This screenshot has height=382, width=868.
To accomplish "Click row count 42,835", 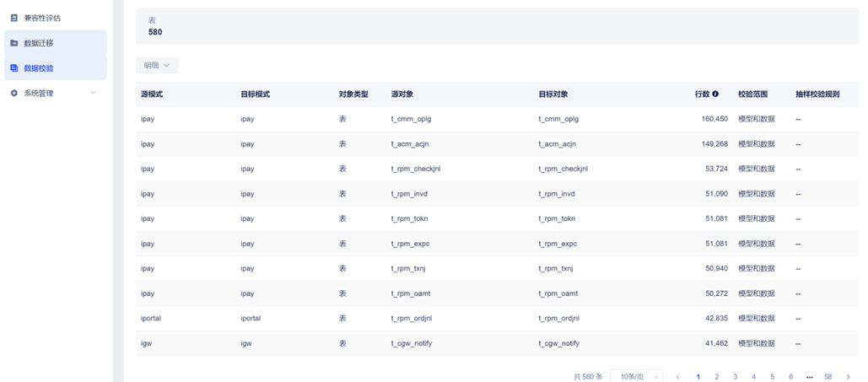I will (x=717, y=319).
